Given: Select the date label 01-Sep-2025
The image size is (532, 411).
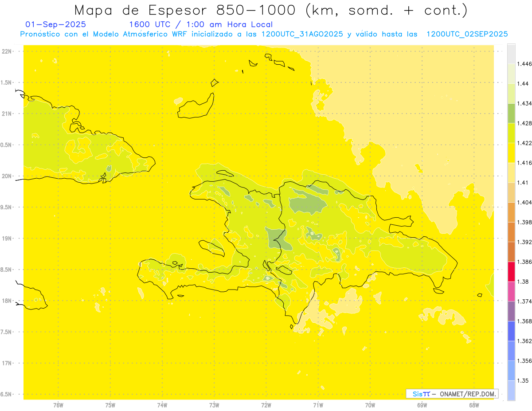Looking at the screenshot, I should coord(56,24).
